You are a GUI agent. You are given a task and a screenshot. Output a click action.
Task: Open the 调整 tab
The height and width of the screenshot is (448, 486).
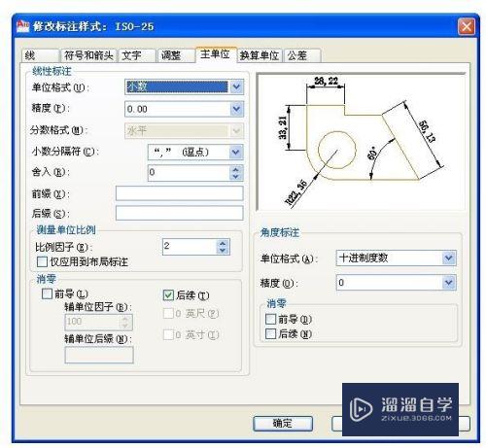pos(176,55)
